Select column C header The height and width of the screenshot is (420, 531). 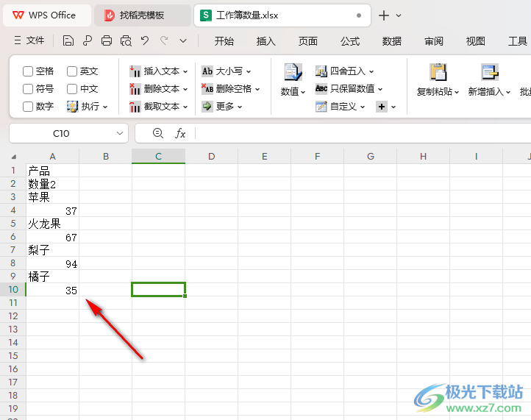(x=158, y=156)
